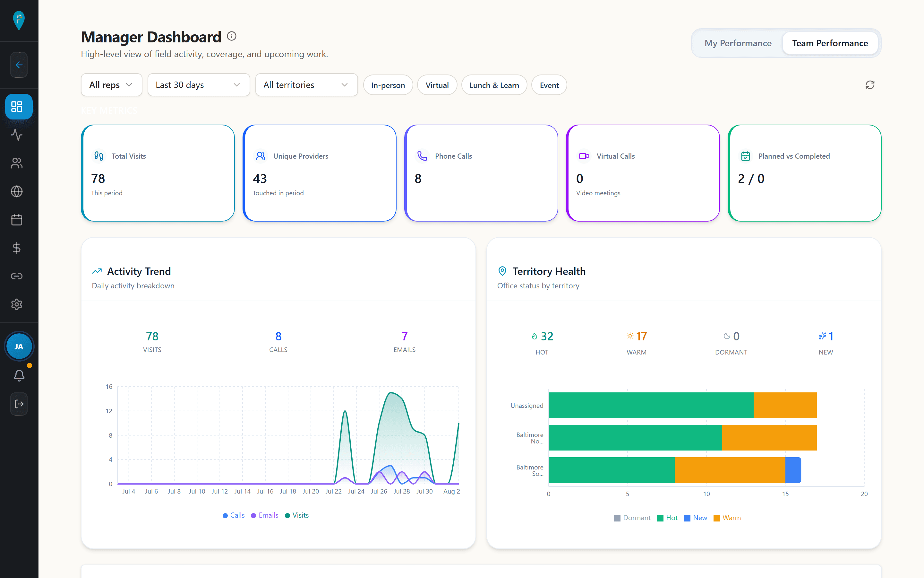This screenshot has width=924, height=578.
Task: Click the map pin icon by Territory Health
Action: coord(502,271)
